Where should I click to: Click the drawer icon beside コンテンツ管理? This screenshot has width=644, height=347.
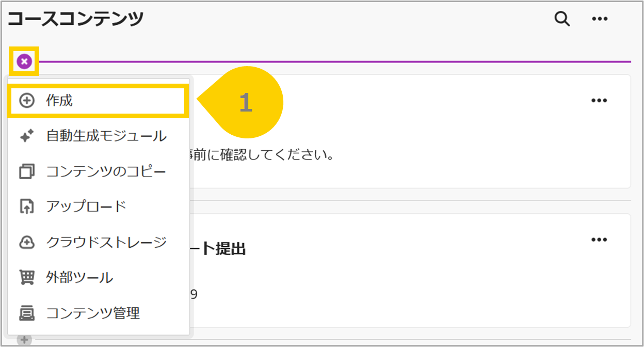(x=26, y=313)
